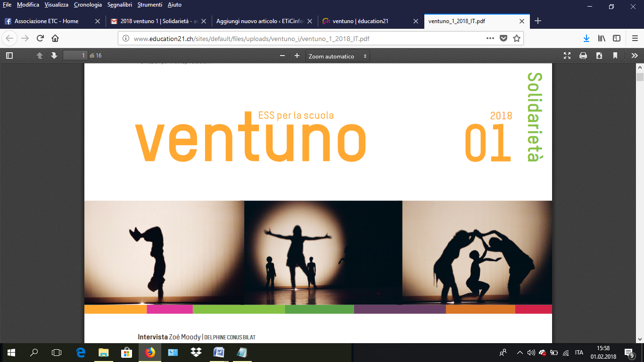Open the Firefox library menu
The width and height of the screenshot is (644, 362).
(602, 38)
